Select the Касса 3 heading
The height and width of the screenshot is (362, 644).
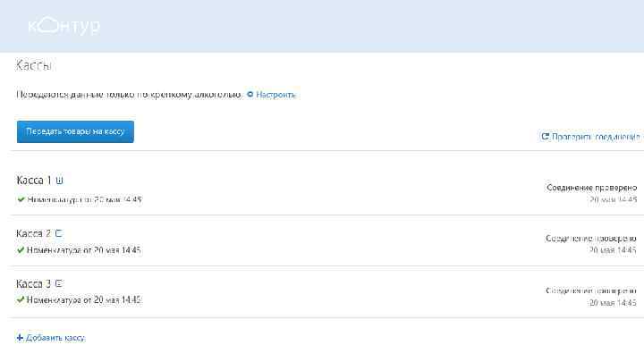pyautogui.click(x=34, y=283)
